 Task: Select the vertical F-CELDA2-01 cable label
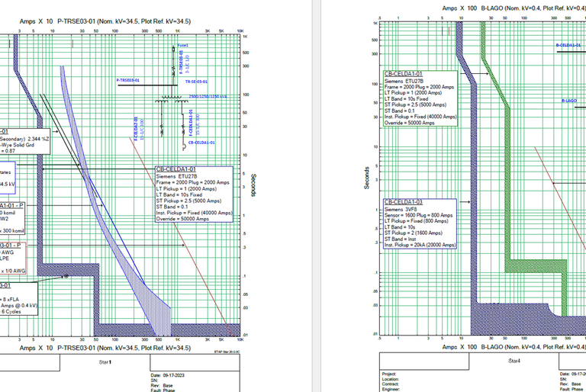[x=136, y=128]
